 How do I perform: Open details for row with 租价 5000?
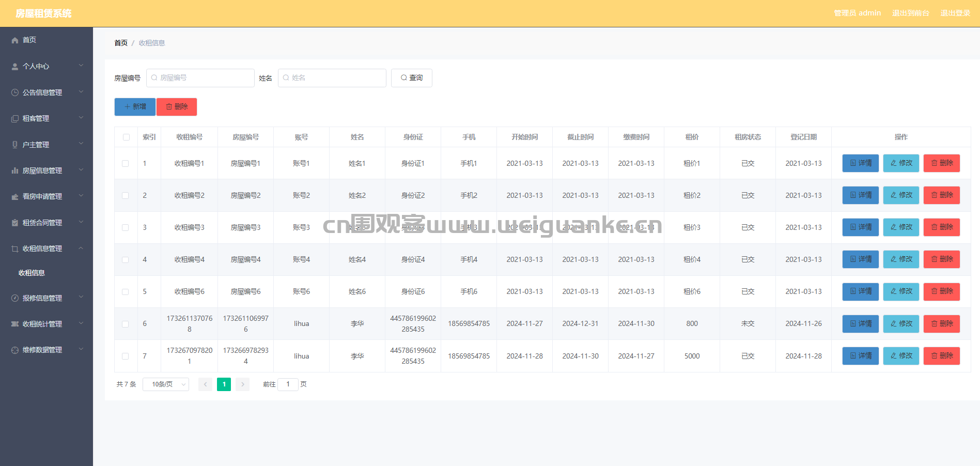(x=860, y=356)
